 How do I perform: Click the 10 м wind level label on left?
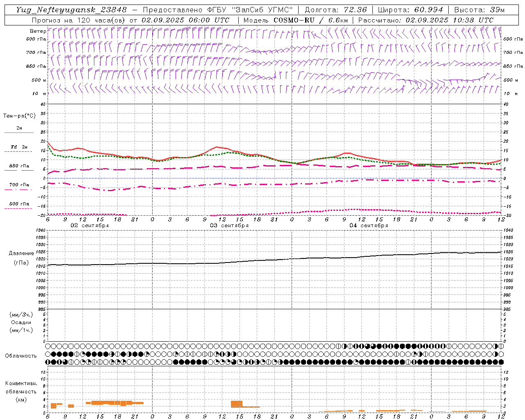[39, 94]
